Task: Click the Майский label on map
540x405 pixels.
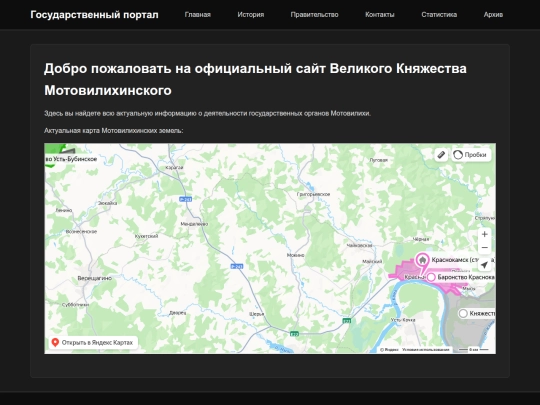Action: pos(372,261)
